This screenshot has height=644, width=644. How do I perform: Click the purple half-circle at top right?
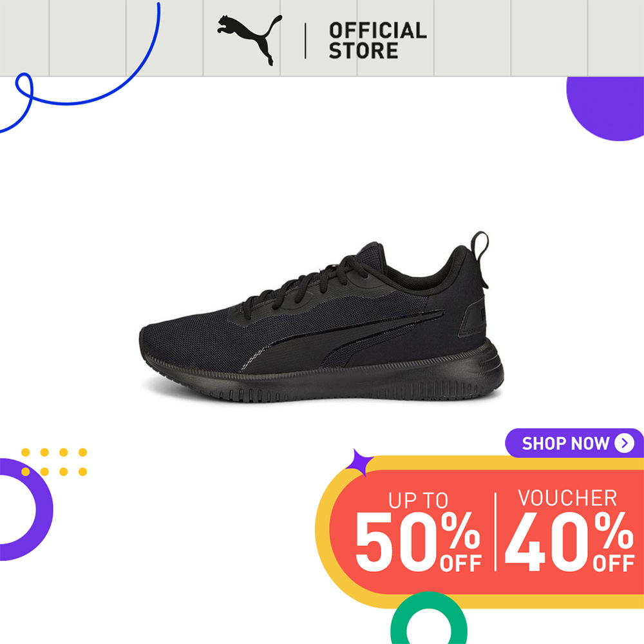coord(605,109)
